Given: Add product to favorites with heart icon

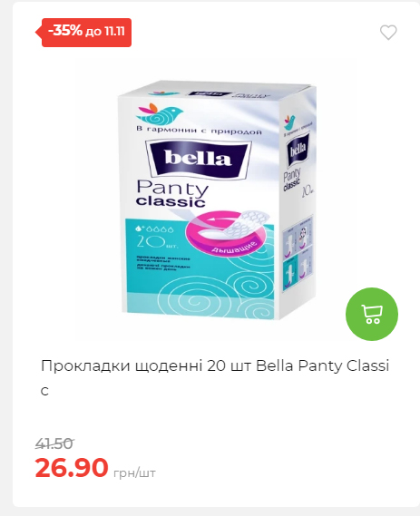Looking at the screenshot, I should point(388,33).
